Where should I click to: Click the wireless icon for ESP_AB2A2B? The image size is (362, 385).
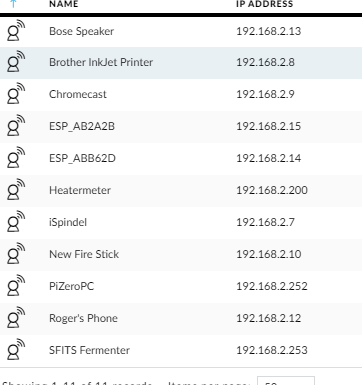click(16, 126)
